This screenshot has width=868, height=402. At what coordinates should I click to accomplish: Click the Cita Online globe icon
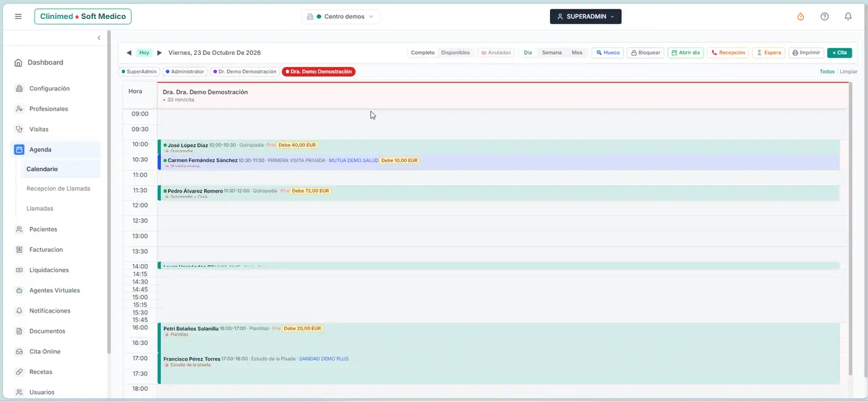coord(20,352)
